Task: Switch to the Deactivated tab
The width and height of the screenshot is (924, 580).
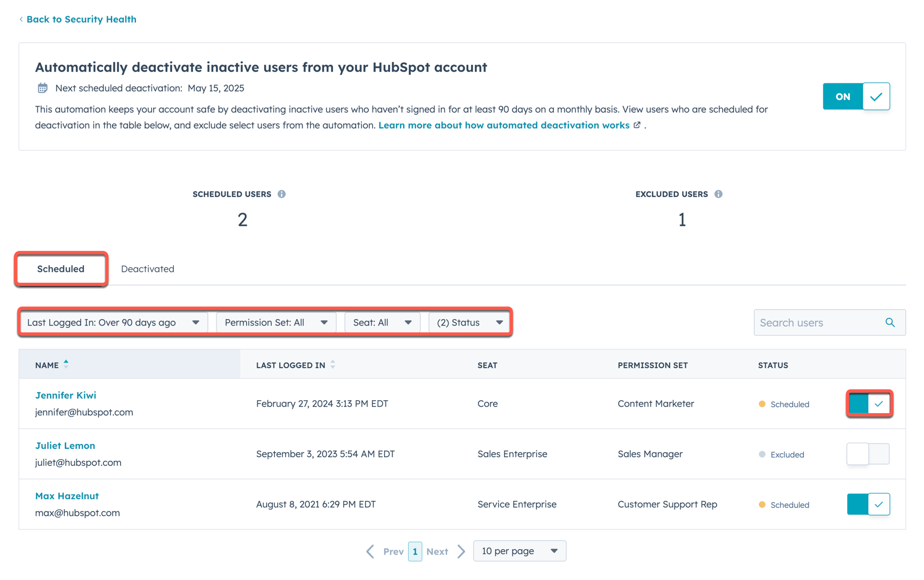Action: click(x=147, y=269)
